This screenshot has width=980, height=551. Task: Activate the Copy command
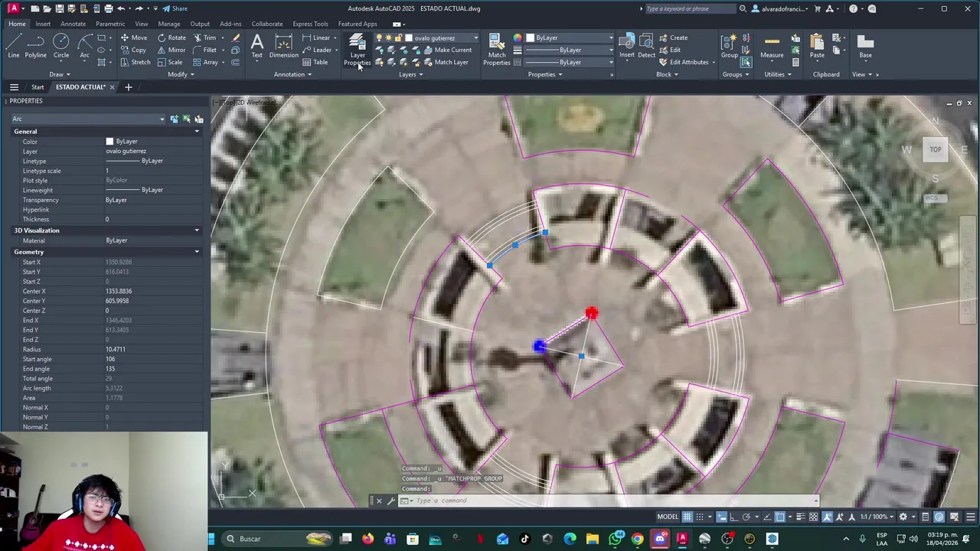(x=132, y=50)
